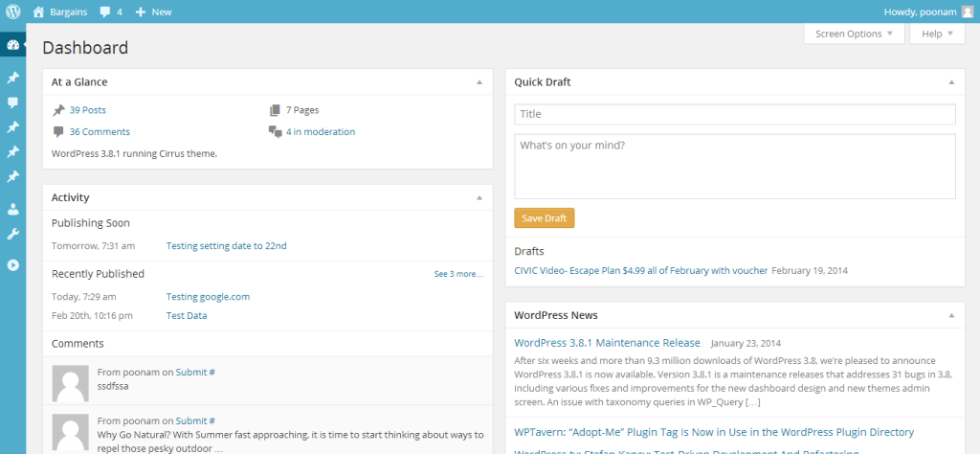Open the Users icon in sidebar
Screen dimensions: 980x454
tap(13, 210)
